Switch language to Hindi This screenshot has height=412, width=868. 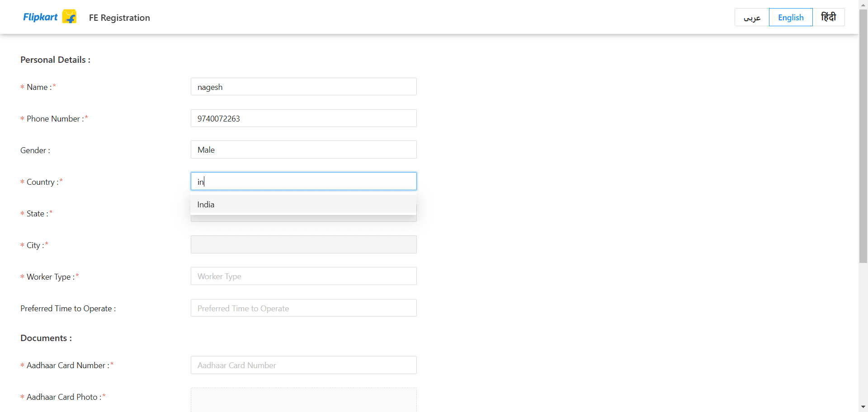pyautogui.click(x=829, y=17)
